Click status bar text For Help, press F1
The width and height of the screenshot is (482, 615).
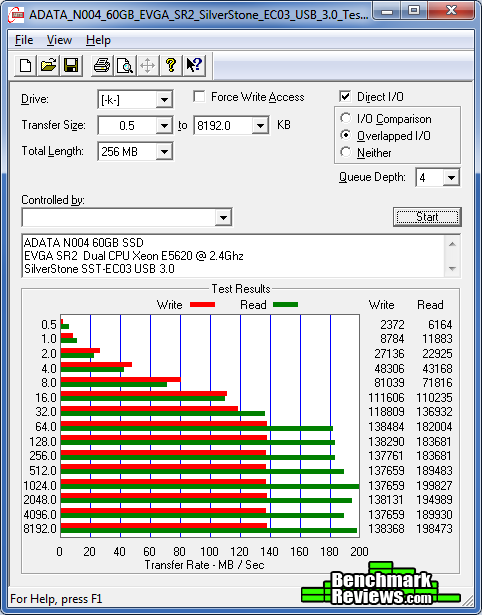(56, 599)
